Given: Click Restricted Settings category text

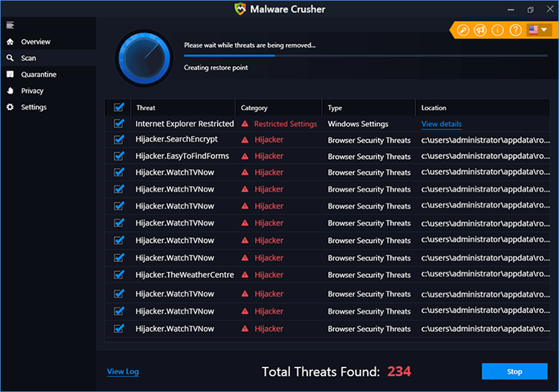Looking at the screenshot, I should 285,124.
